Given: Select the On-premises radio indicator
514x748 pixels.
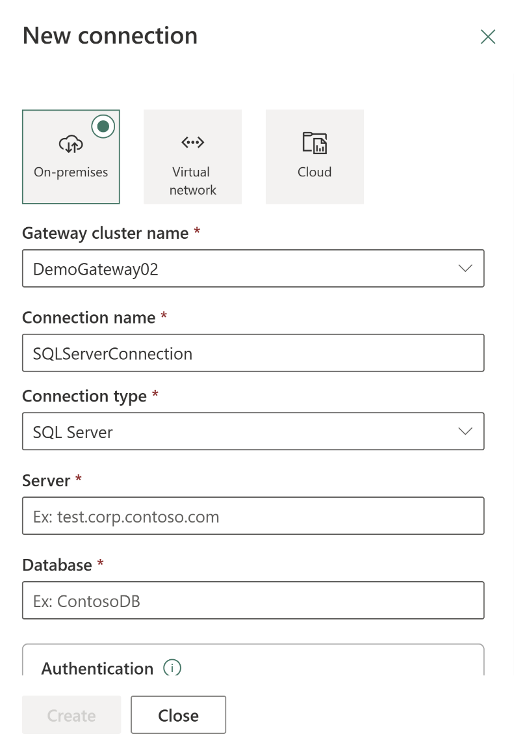Looking at the screenshot, I should (x=103, y=126).
